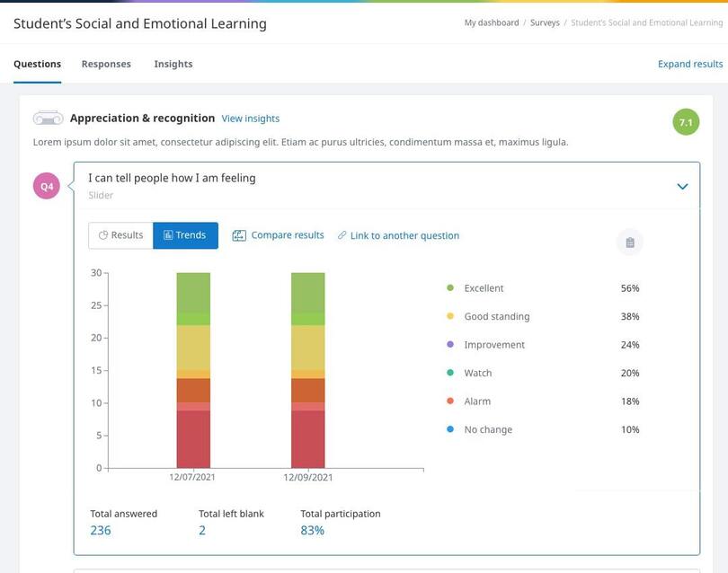Viewport: 728px width, 573px height.
Task: Click the Alarm legend orange dot
Action: tap(450, 401)
